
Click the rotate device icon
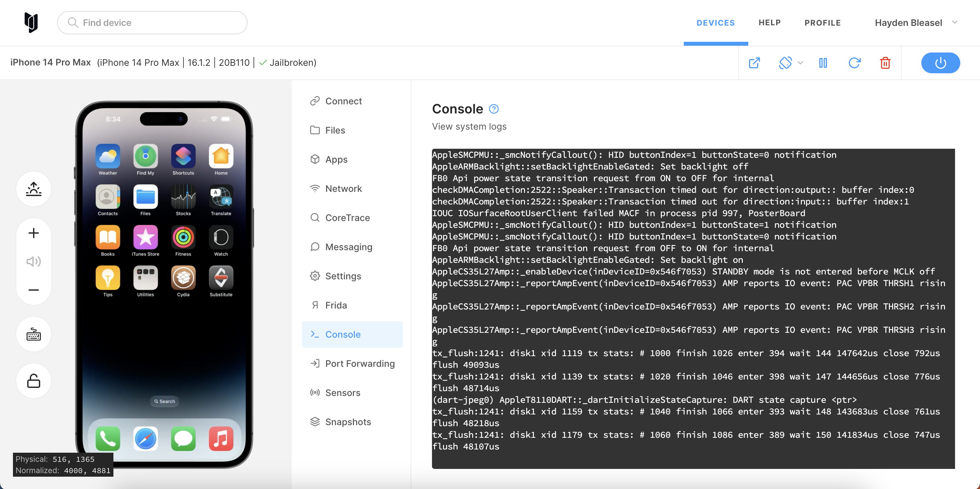click(x=785, y=63)
